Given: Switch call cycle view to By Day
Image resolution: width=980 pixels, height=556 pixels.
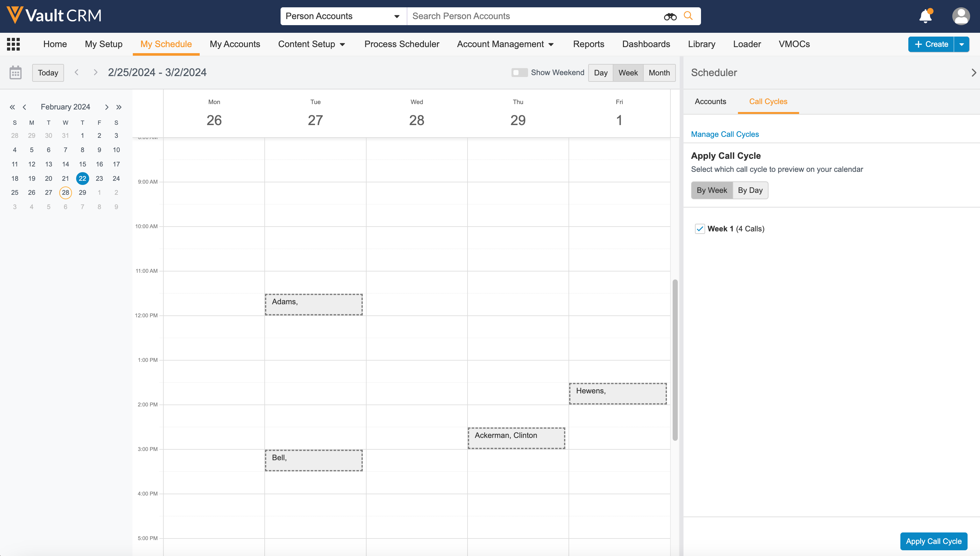Looking at the screenshot, I should (750, 190).
